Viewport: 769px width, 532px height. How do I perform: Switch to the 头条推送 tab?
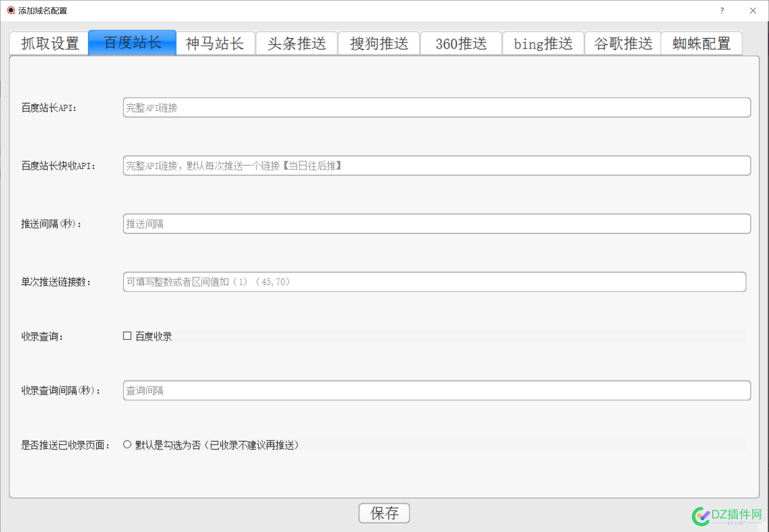coord(296,44)
